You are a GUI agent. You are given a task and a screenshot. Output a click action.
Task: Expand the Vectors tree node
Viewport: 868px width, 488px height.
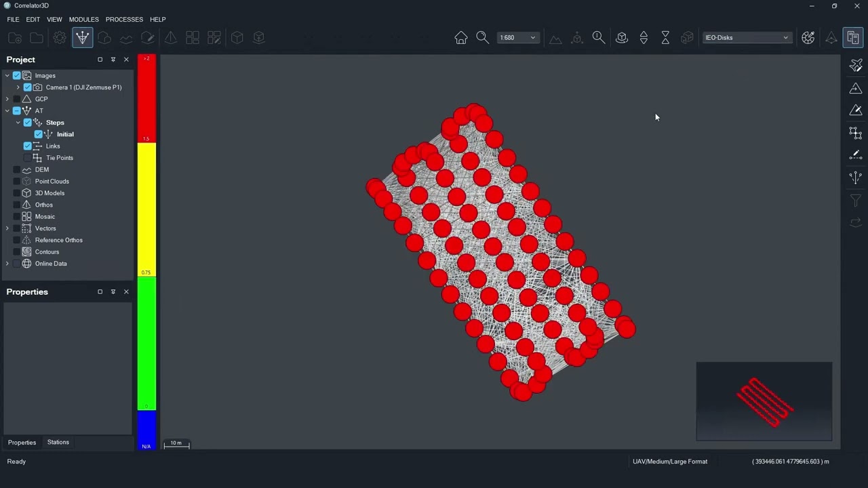point(7,228)
